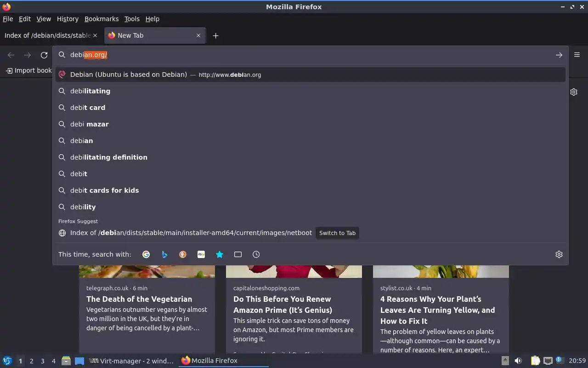Viewport: 588px width, 368px height.
Task: Switch to workspace 3
Action: point(42,361)
